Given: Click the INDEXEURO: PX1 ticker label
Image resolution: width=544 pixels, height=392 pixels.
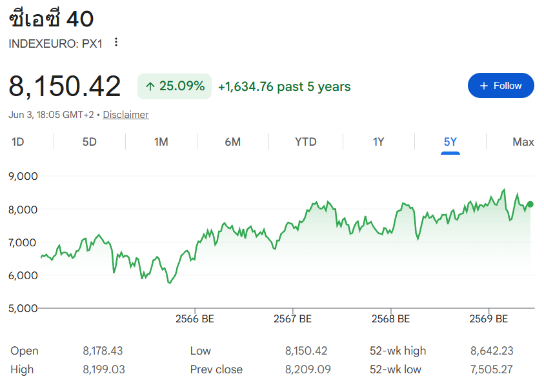Looking at the screenshot, I should click(x=55, y=44).
